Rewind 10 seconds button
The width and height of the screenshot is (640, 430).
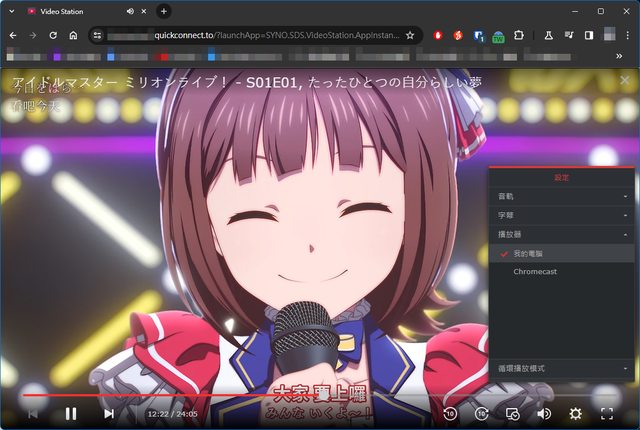[x=450, y=413]
